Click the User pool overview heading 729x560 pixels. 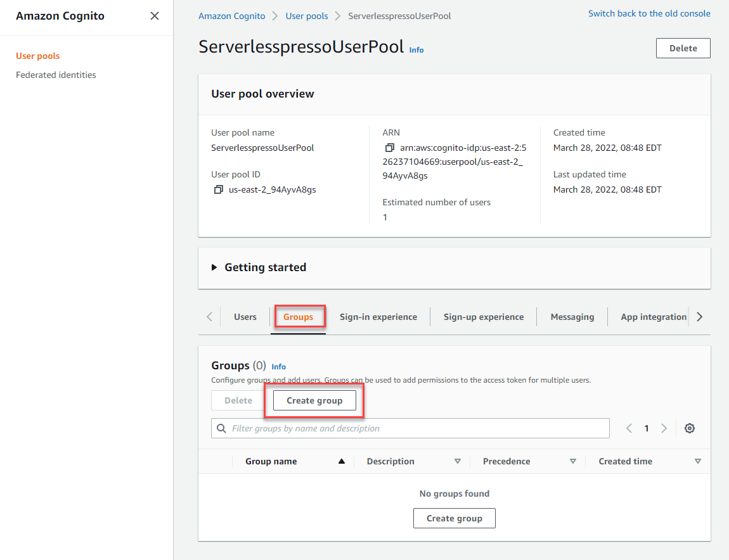[x=262, y=94]
